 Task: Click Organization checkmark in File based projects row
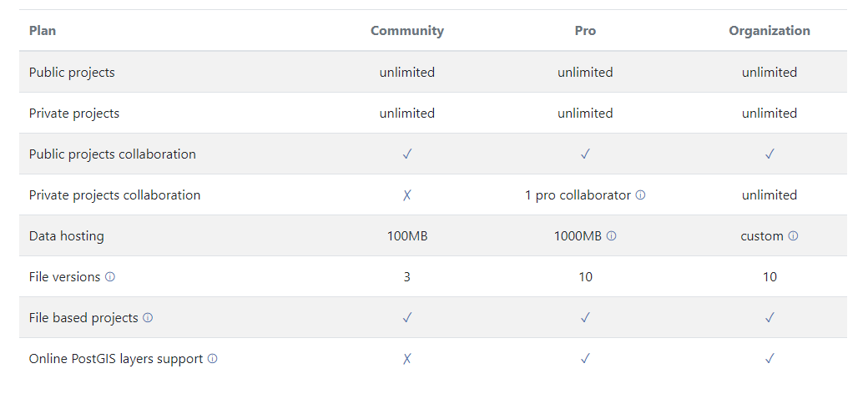770,318
